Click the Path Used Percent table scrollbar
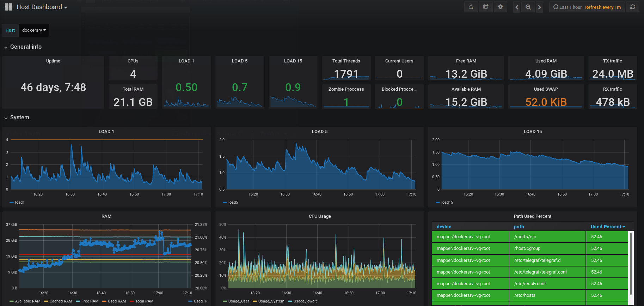The height and width of the screenshot is (306, 644). (631, 263)
